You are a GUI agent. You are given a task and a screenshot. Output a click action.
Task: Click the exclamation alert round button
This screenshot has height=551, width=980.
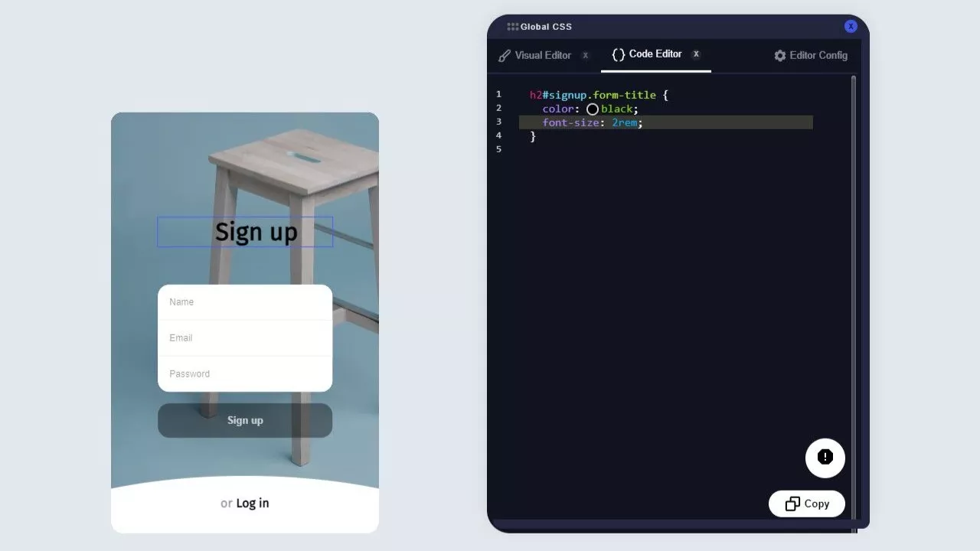pyautogui.click(x=825, y=458)
